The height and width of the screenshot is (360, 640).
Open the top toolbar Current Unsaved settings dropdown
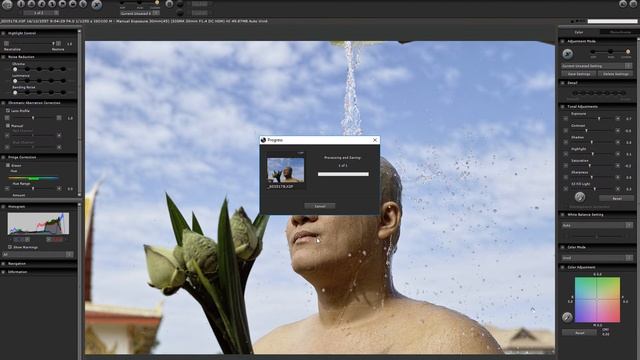[140, 13]
